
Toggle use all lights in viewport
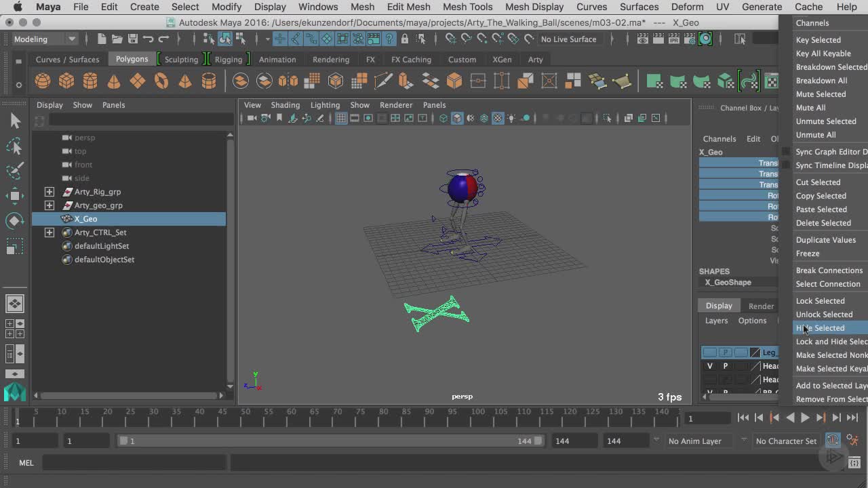click(x=511, y=118)
